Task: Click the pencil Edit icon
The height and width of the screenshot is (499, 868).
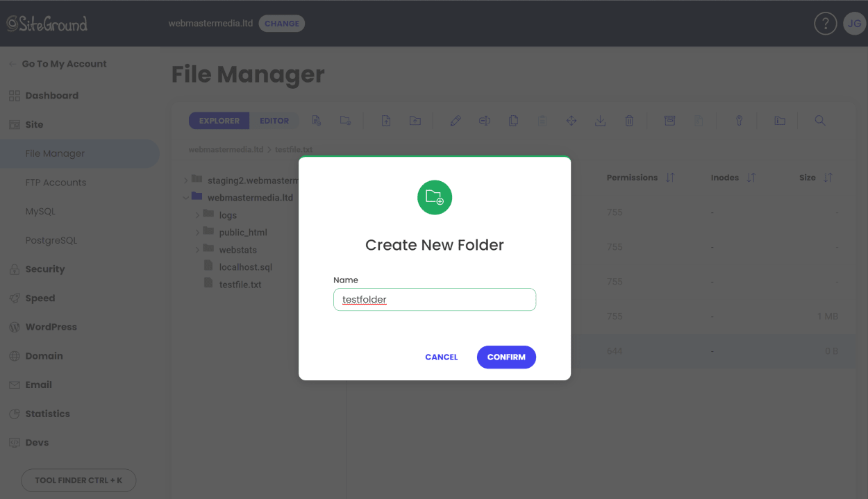Action: [x=456, y=121]
